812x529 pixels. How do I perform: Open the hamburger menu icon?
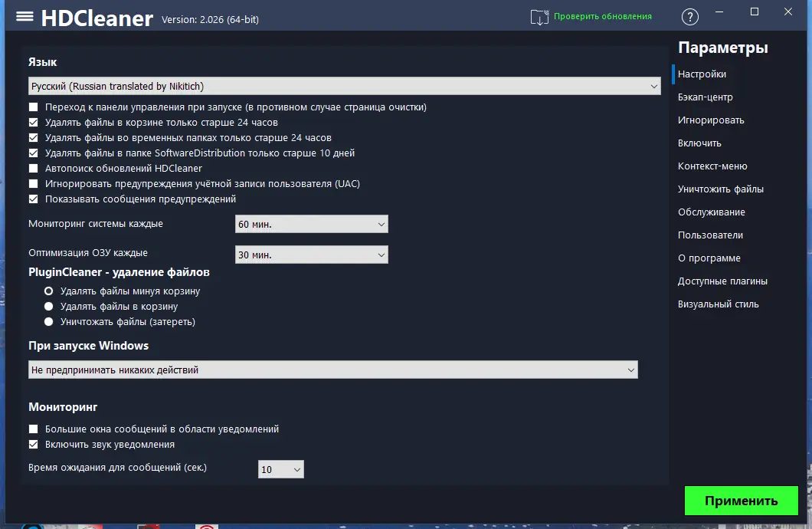pyautogui.click(x=25, y=17)
